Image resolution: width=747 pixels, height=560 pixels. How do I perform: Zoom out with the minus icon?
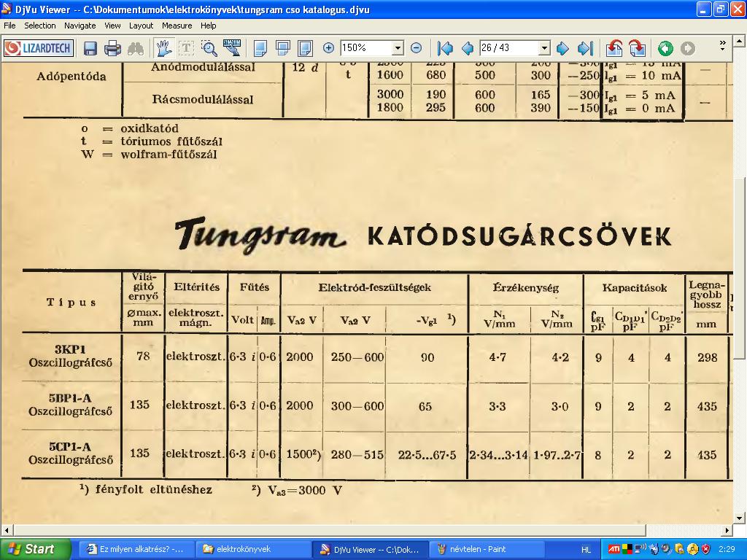point(416,47)
